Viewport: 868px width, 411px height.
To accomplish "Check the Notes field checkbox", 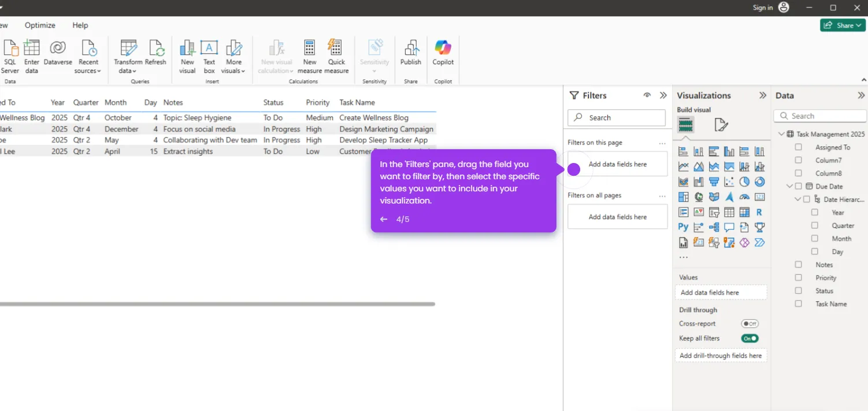I will click(x=799, y=264).
